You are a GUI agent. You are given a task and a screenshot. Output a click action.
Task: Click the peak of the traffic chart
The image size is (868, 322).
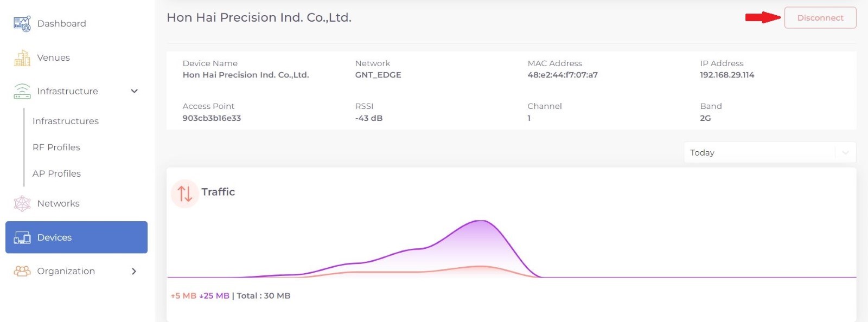pos(481,221)
